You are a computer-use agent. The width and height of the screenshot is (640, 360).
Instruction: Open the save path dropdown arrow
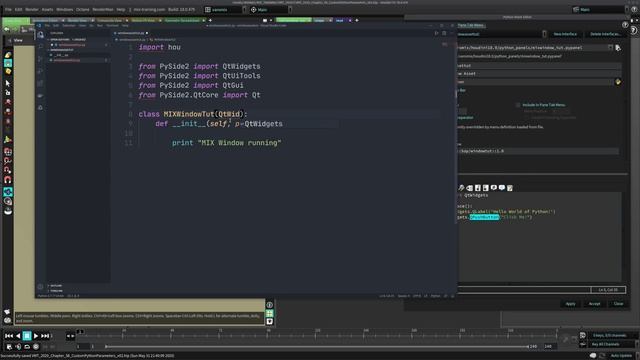tap(611, 48)
